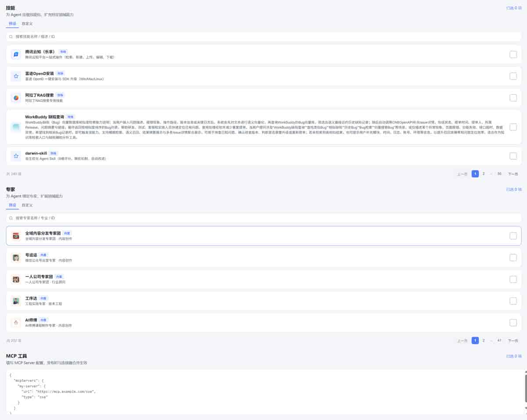Click the 阿拉丁RAG搜索 colorful icon

pos(16,98)
